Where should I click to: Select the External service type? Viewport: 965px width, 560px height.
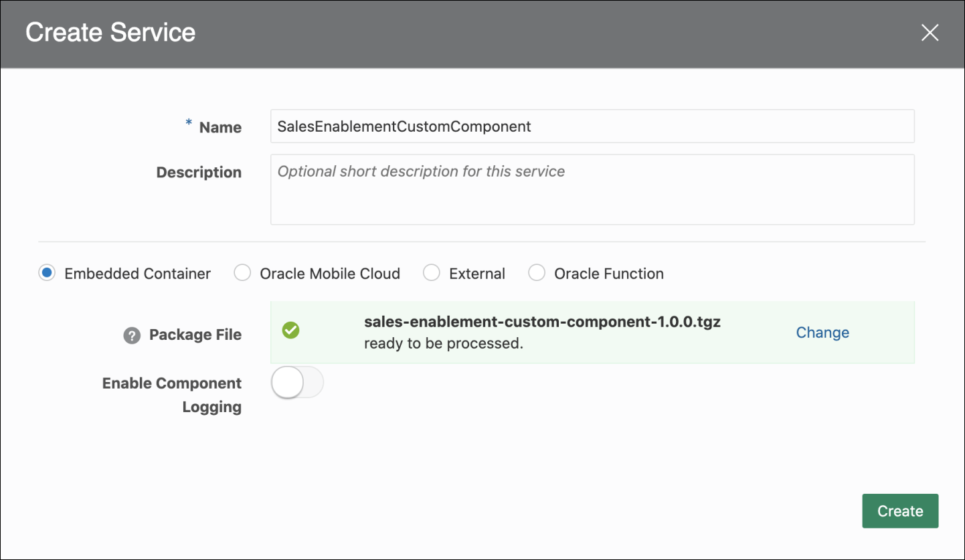pos(431,273)
